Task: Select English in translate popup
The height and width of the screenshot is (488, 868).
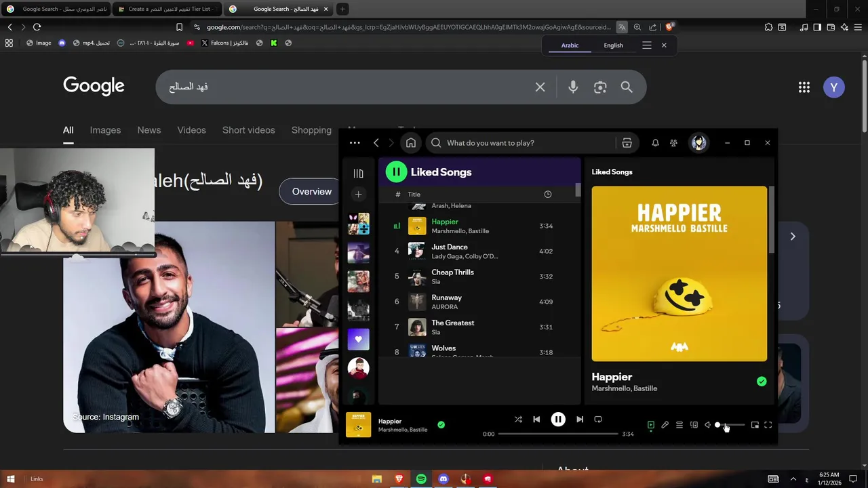Action: coord(613,45)
